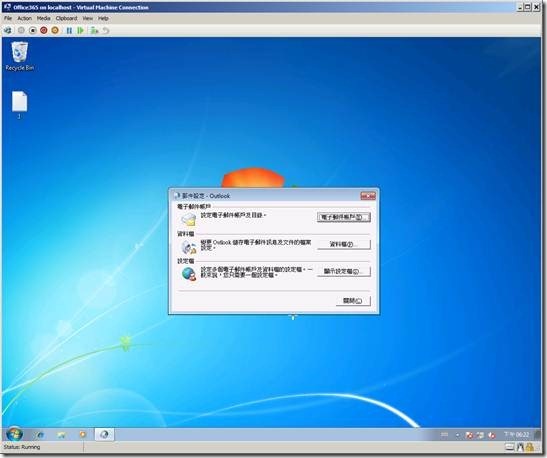This screenshot has width=547, height=458.
Task: Click the network tray icon
Action: click(480, 435)
